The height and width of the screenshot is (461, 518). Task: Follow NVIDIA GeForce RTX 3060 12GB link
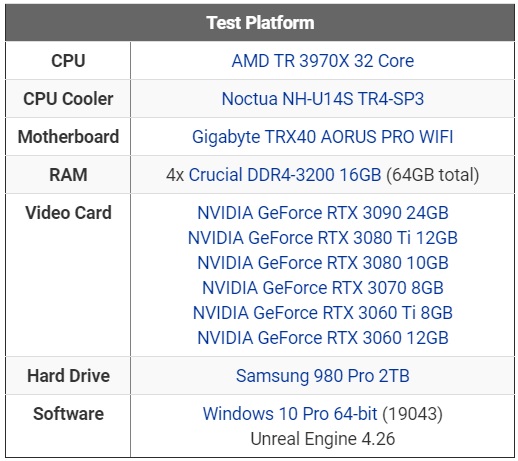(x=323, y=338)
